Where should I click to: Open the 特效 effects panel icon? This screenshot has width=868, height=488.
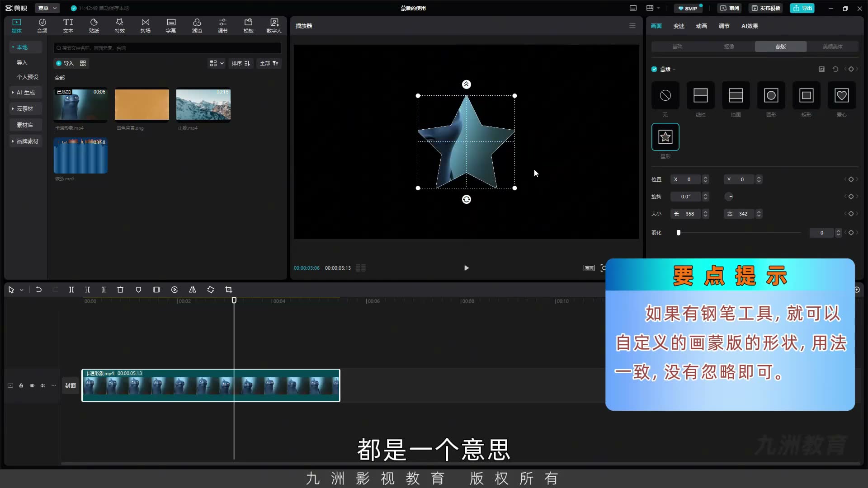119,26
